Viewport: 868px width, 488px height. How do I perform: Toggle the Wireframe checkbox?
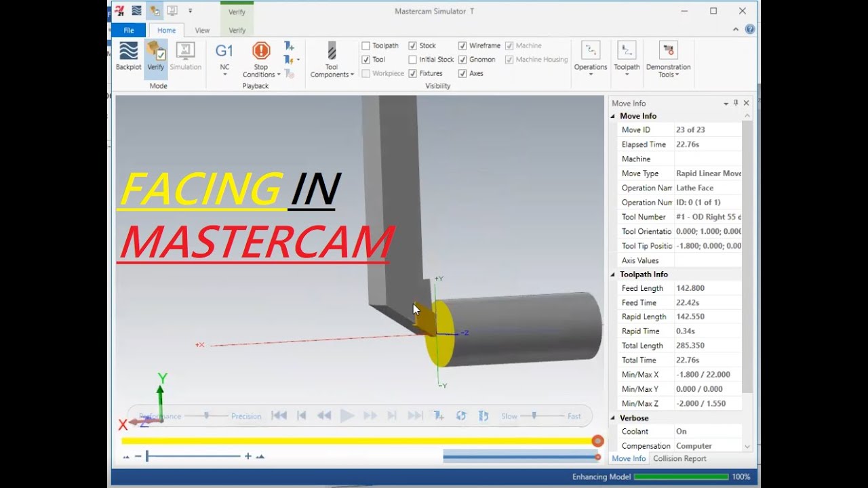[462, 46]
